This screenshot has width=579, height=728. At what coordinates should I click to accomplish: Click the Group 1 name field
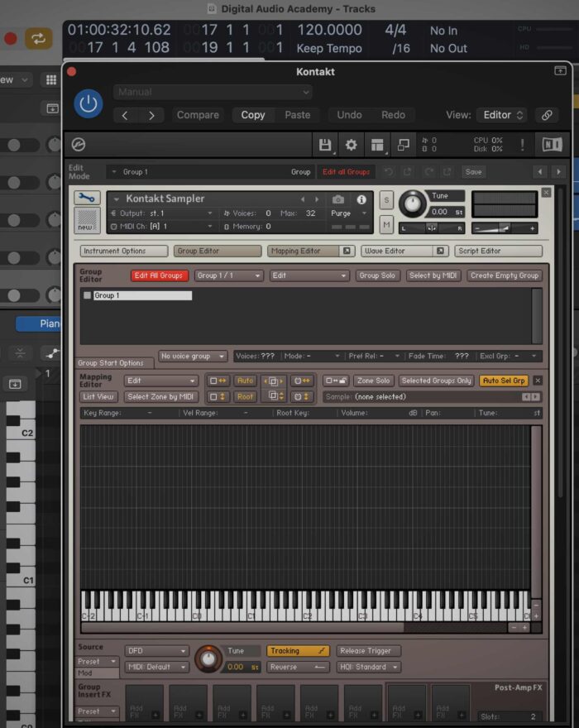click(x=142, y=295)
